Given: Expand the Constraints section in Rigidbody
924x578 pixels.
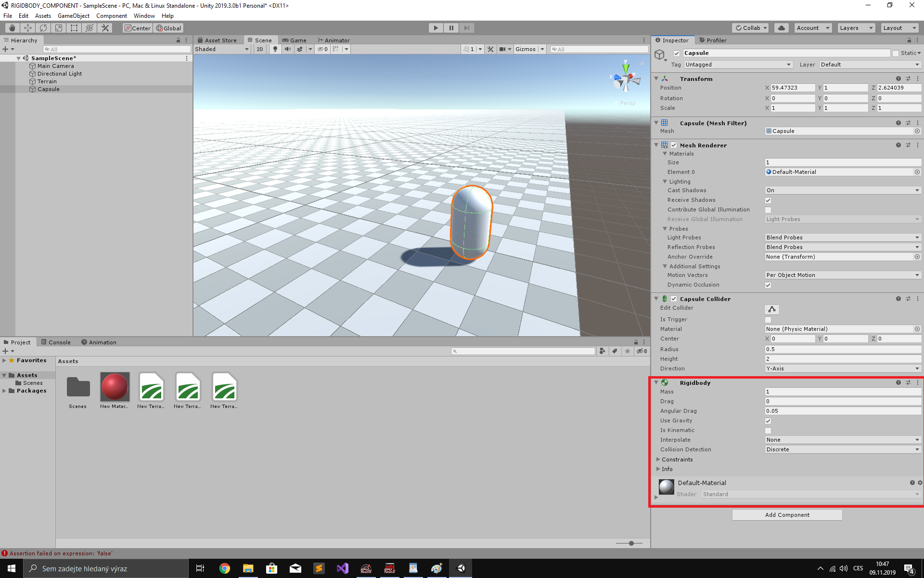Looking at the screenshot, I should coord(658,459).
